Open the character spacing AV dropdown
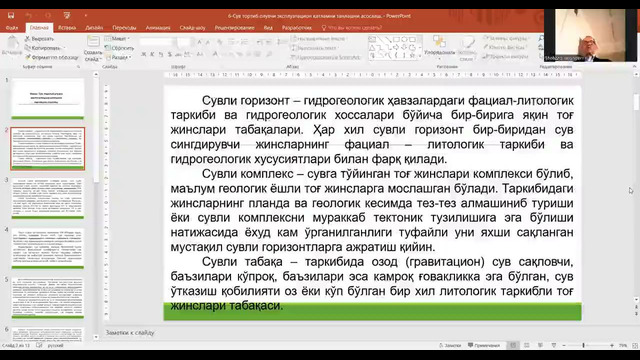The image size is (640, 360). click(x=188, y=54)
